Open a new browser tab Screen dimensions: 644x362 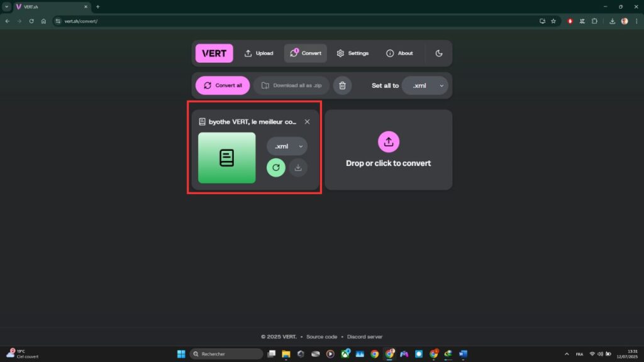pos(97,7)
